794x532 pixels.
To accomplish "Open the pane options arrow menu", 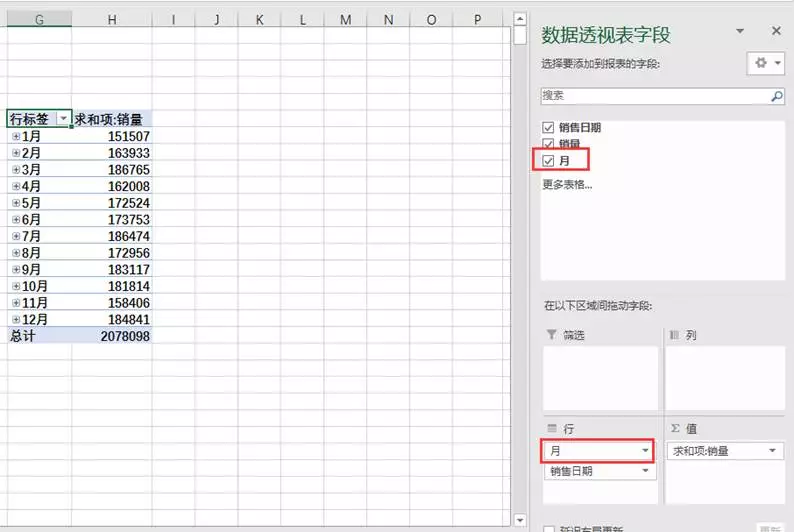I will [x=740, y=31].
